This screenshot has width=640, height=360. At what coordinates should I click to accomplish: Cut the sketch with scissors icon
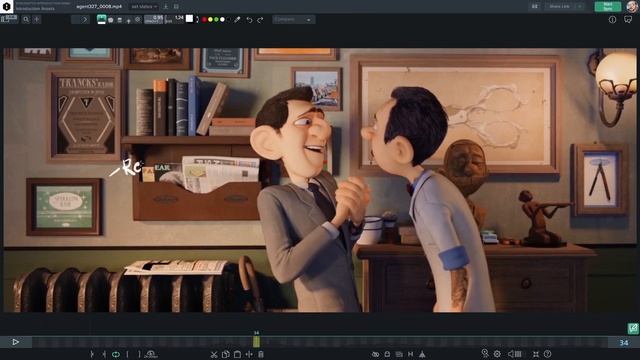tap(214, 354)
